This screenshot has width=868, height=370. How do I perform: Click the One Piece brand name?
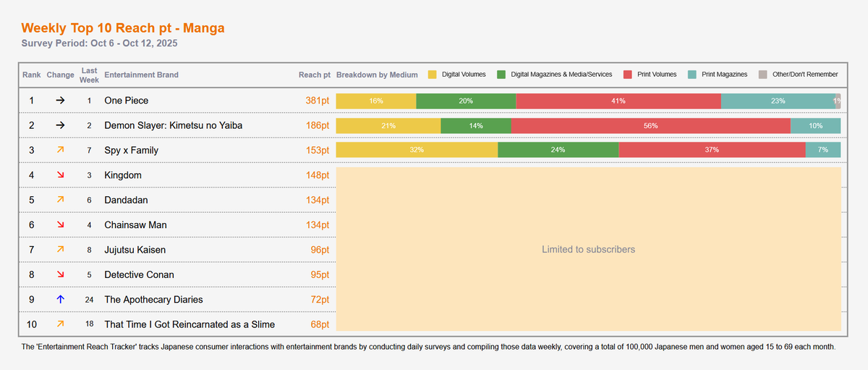[126, 101]
